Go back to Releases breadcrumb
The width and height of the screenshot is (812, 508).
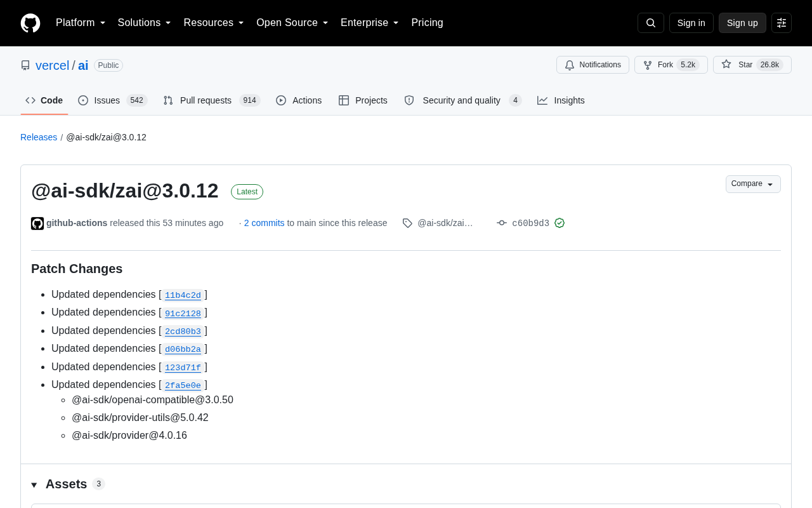39,137
